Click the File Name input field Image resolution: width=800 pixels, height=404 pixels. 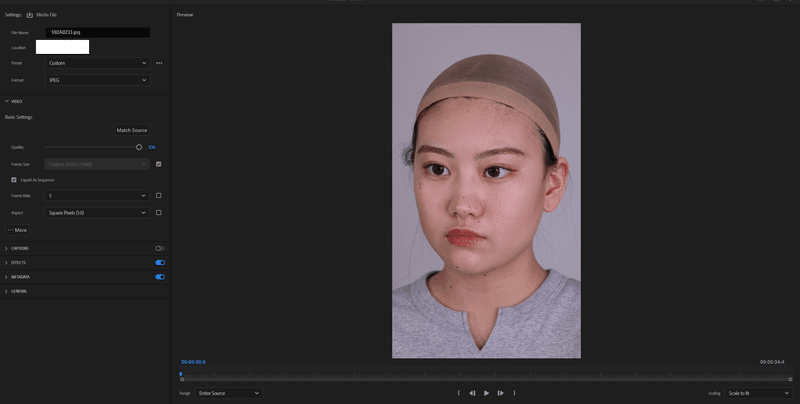tap(97, 33)
